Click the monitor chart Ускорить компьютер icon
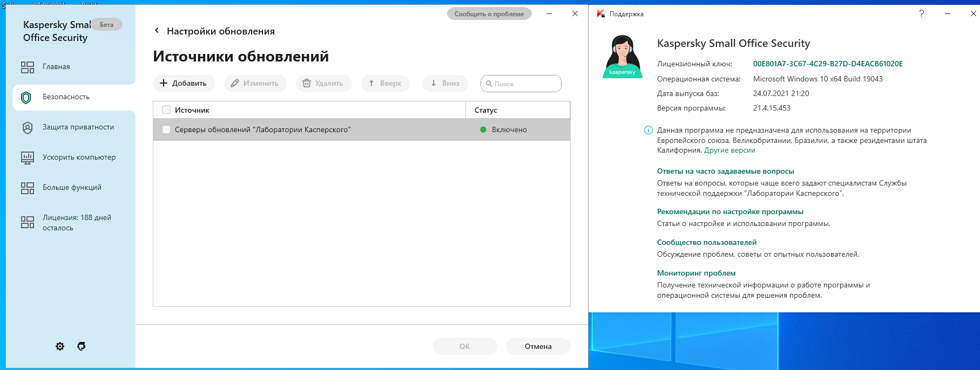This screenshot has height=370, width=980. click(28, 157)
